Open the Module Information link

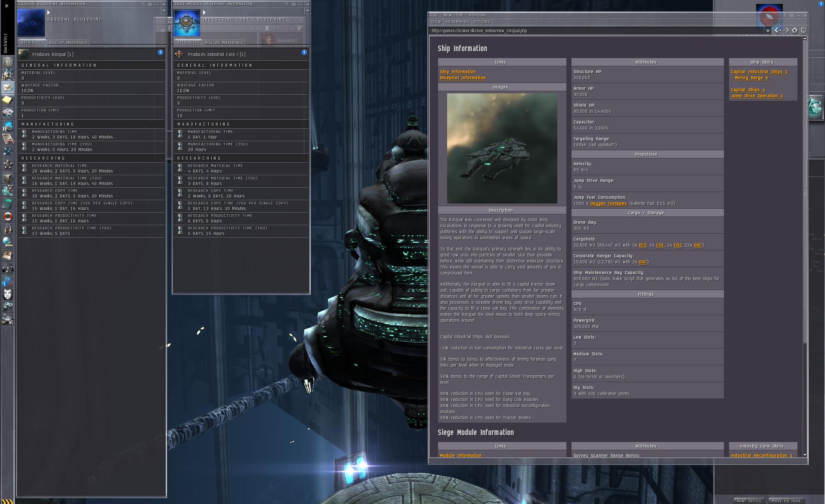pyautogui.click(x=460, y=455)
